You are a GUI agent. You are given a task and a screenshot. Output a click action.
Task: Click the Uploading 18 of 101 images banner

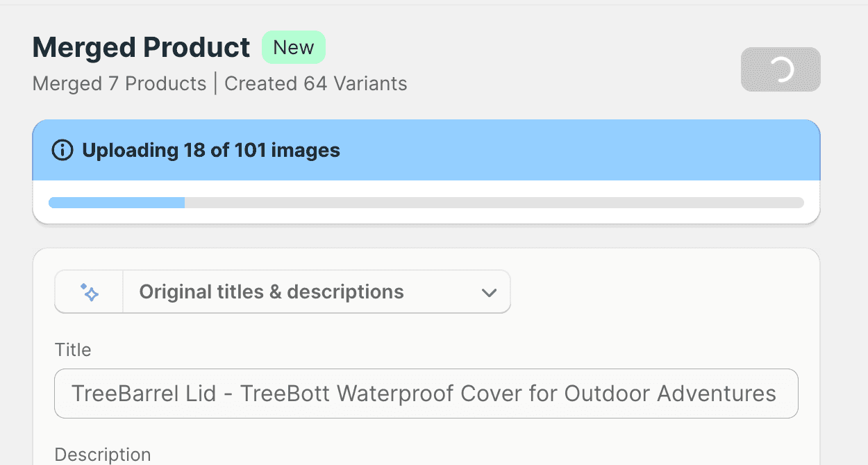[426, 150]
